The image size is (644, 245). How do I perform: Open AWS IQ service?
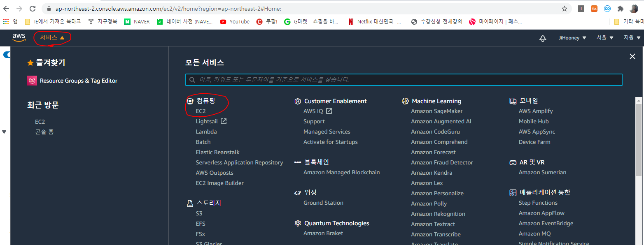[x=313, y=111]
